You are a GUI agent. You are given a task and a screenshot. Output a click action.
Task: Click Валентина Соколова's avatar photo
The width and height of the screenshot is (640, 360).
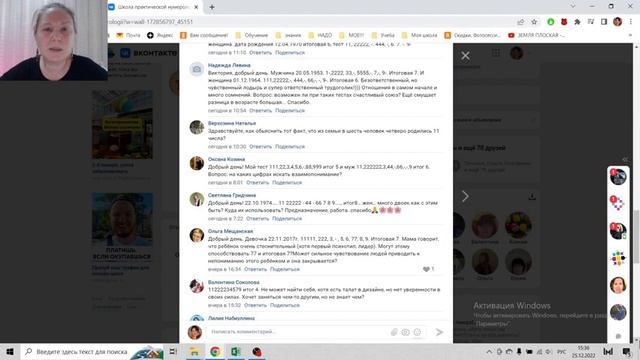pyautogui.click(x=197, y=286)
